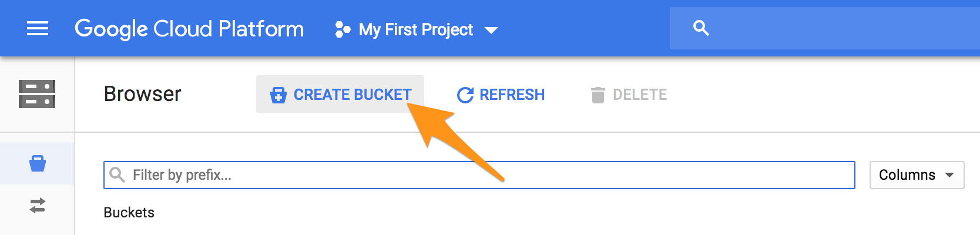Focus the Filter by prefix field
The image size is (980, 235).
coord(479,175)
